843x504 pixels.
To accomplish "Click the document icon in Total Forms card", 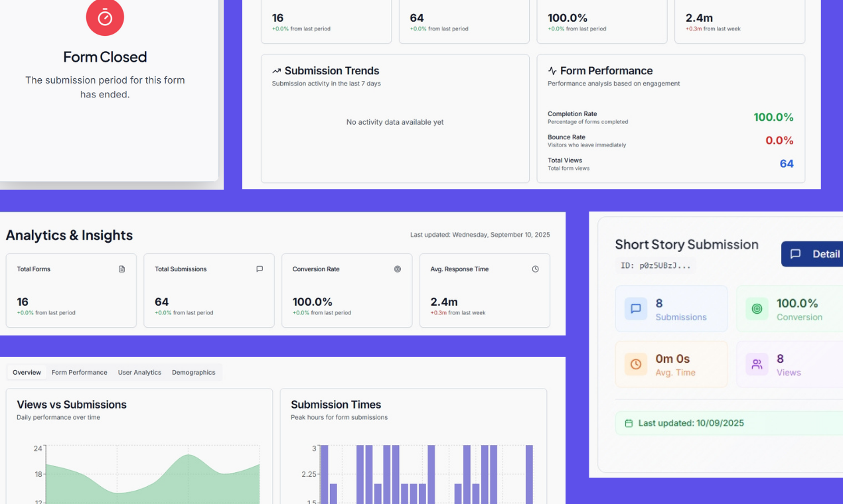I will [x=121, y=269].
